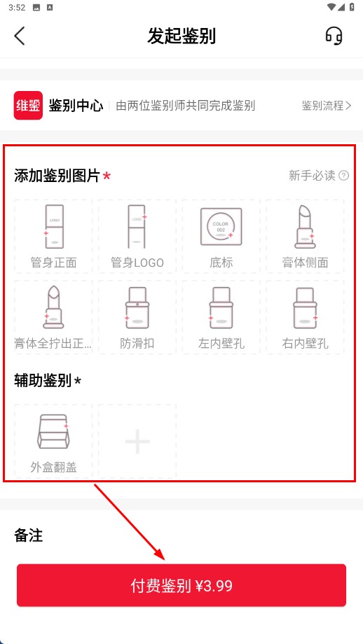This screenshot has height=644, width=363.
Task: Add 外盒翻盖 box photo
Action: 53,441
